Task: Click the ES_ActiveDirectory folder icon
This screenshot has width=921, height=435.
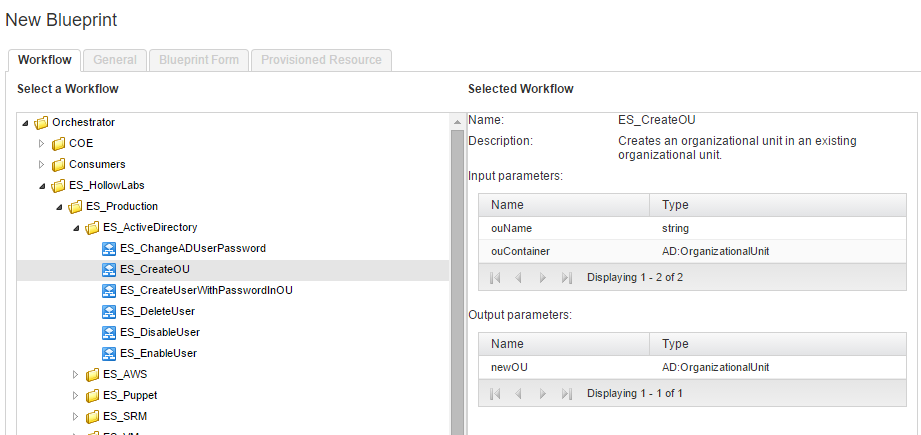Action: 92,227
